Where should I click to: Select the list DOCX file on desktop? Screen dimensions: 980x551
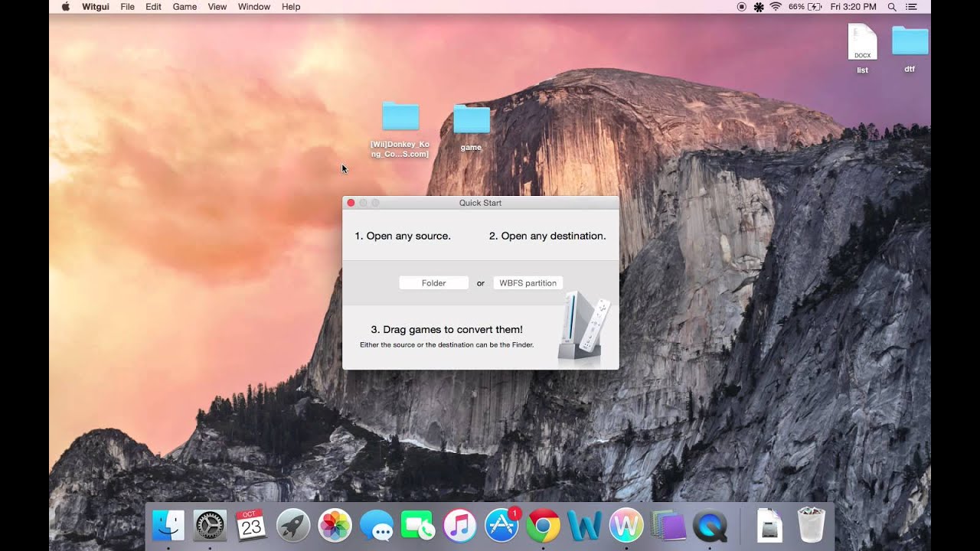pos(862,49)
